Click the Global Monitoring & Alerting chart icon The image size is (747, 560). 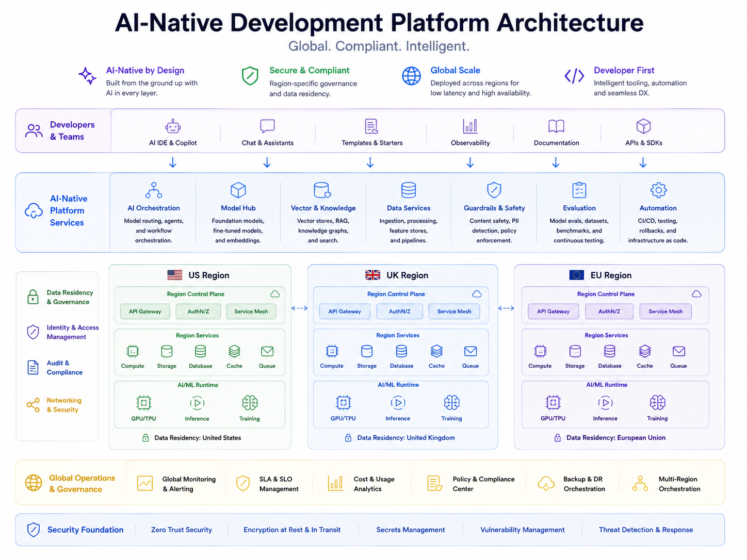click(x=145, y=484)
